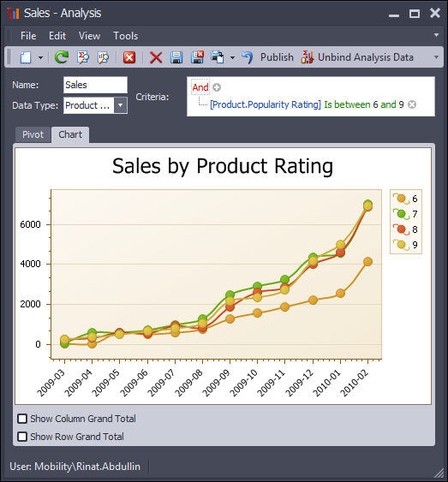Click Unbind Analysis Data label
The height and width of the screenshot is (482, 448).
pyautogui.click(x=365, y=57)
